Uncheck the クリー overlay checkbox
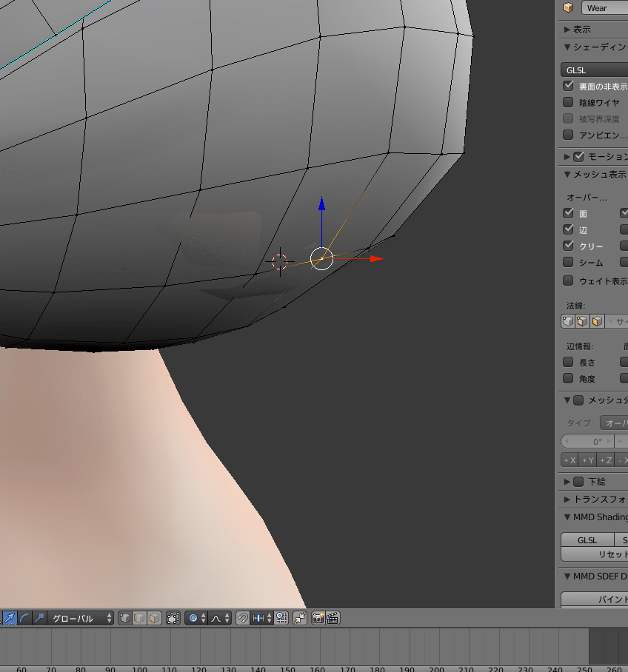Viewport: 628px width, 672px height. [x=568, y=246]
